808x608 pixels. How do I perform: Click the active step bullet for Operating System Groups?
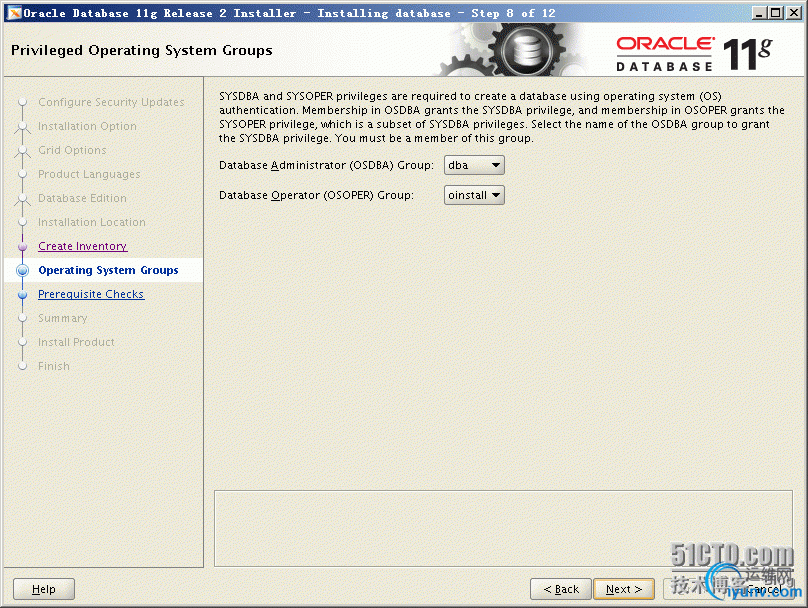tap(23, 271)
